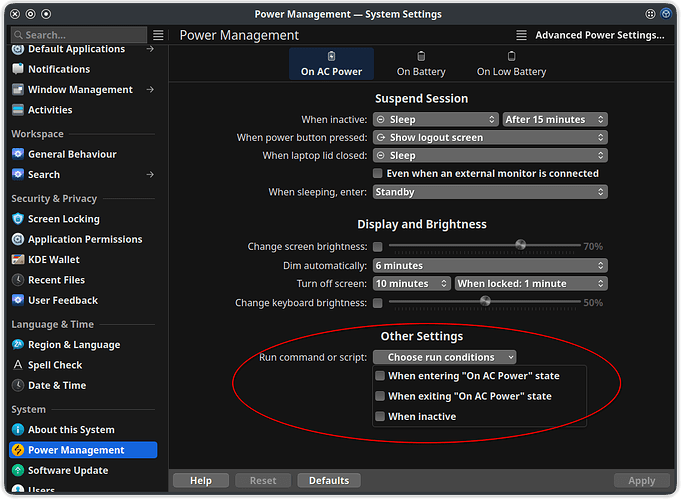Click the Default Applications sidebar icon
The height and width of the screenshot is (499, 681).
click(x=18, y=49)
